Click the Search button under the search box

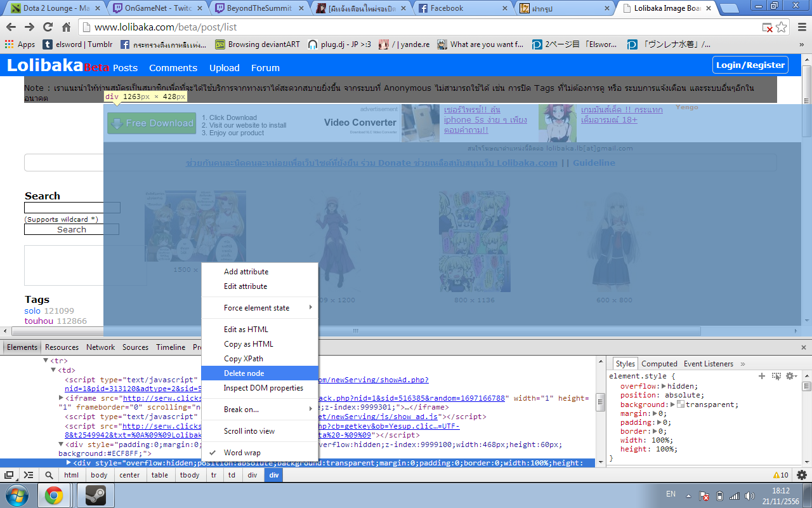pyautogui.click(x=72, y=230)
